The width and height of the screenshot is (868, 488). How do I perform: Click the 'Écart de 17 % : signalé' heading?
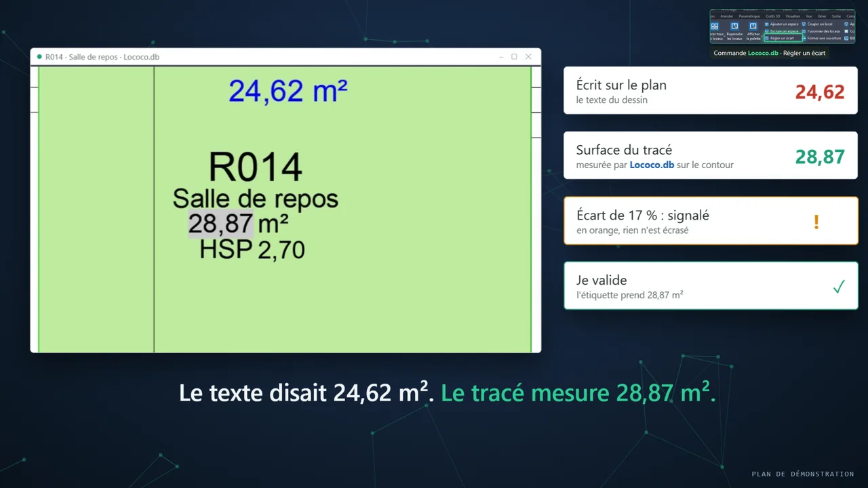(643, 216)
